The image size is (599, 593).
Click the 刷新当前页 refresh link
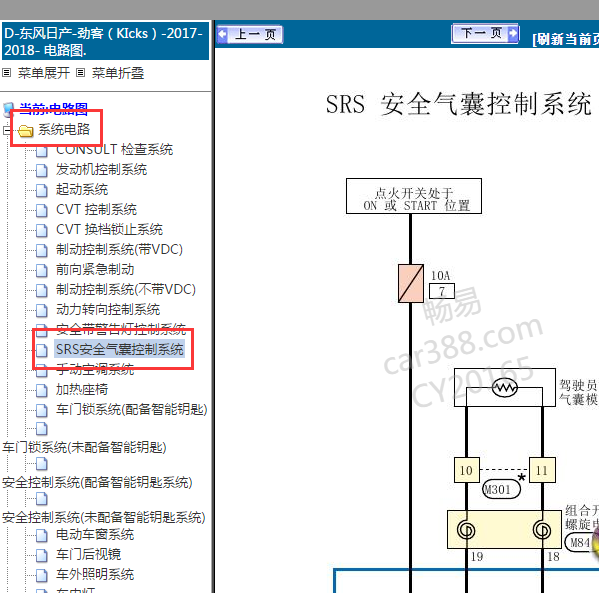566,39
